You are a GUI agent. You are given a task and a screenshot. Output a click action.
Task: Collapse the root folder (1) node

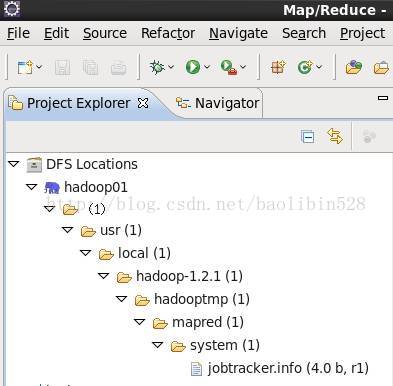50,209
